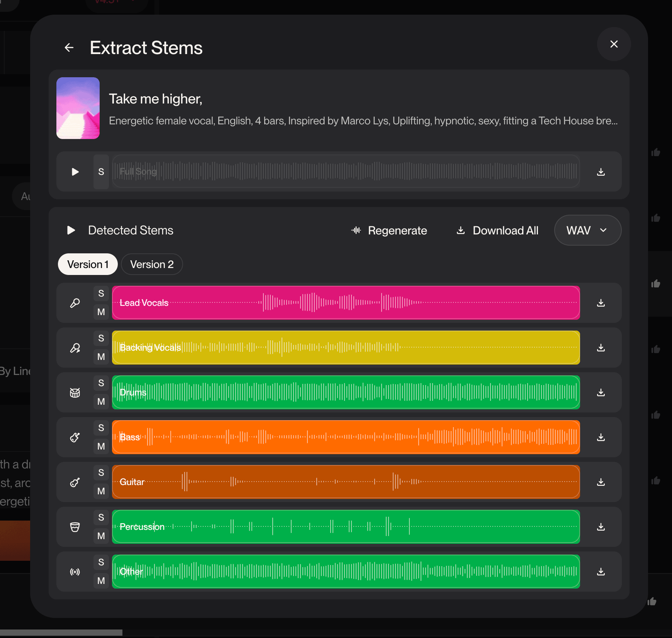Go back using the arrow icon
The height and width of the screenshot is (638, 672).
[69, 48]
